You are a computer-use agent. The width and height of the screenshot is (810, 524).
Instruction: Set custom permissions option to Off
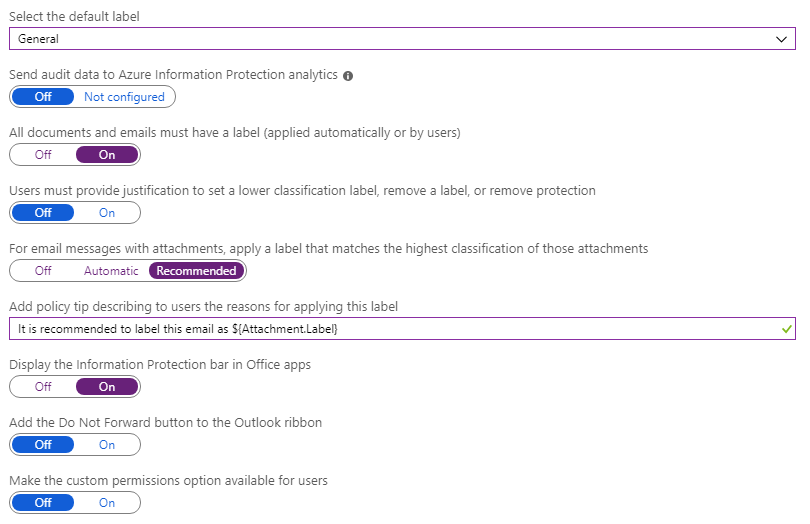(43, 503)
